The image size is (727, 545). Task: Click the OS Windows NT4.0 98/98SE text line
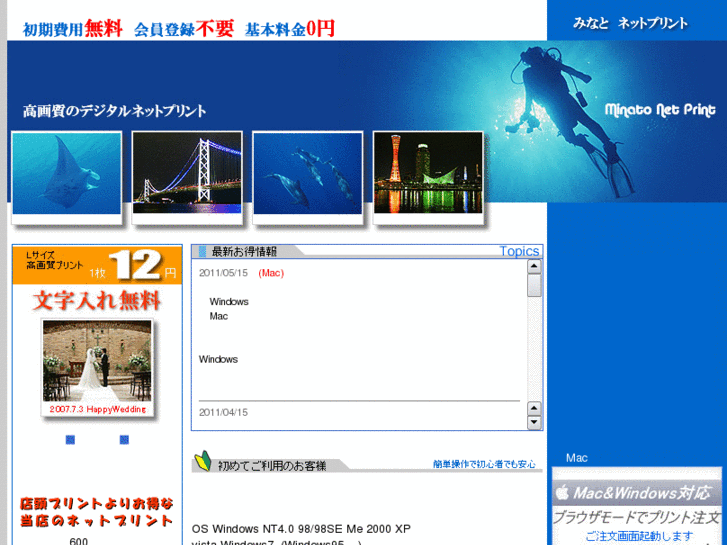[301, 529]
